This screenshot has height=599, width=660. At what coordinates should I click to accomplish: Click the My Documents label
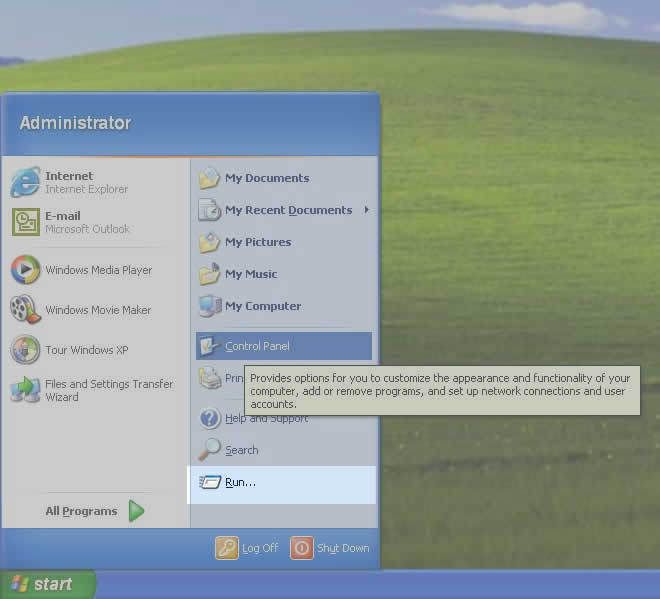(267, 178)
